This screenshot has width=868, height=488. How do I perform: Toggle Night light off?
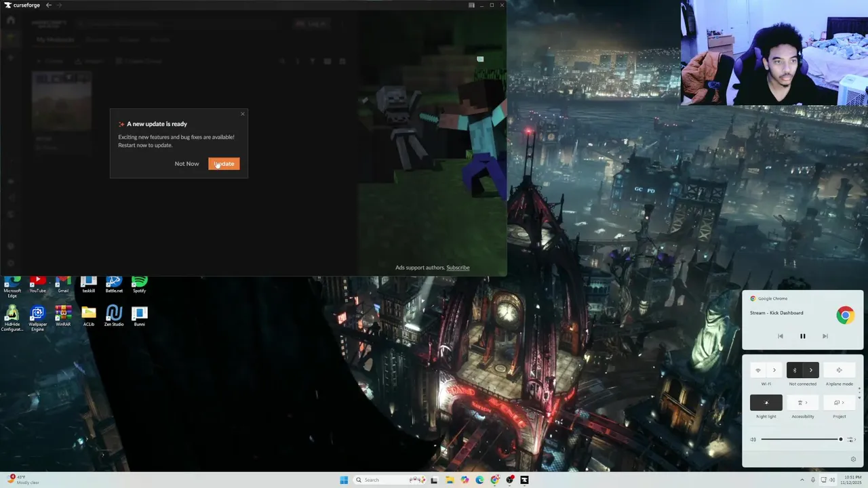pos(766,403)
